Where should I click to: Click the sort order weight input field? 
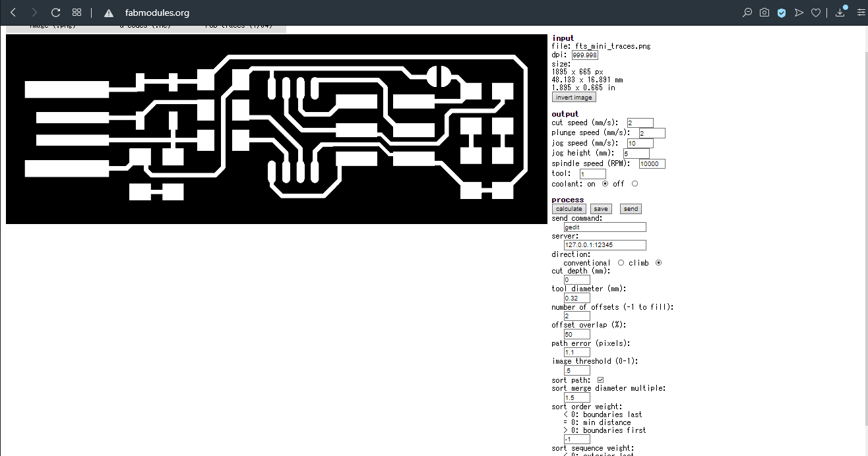pos(577,440)
